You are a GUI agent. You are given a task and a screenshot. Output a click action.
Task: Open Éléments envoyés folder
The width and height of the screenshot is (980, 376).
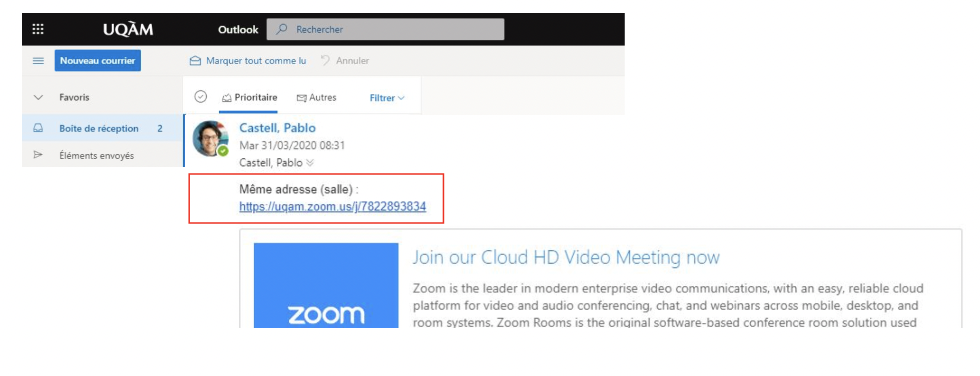(103, 155)
